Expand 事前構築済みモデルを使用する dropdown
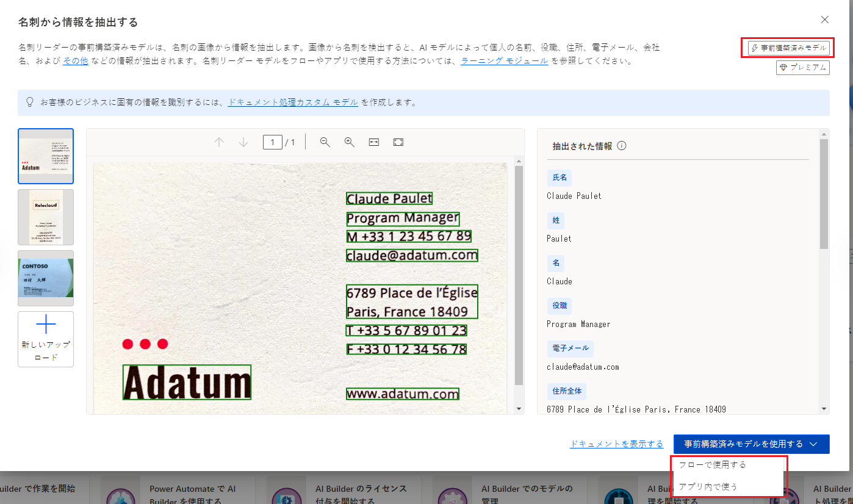Image resolution: width=853 pixels, height=504 pixels. (x=751, y=444)
